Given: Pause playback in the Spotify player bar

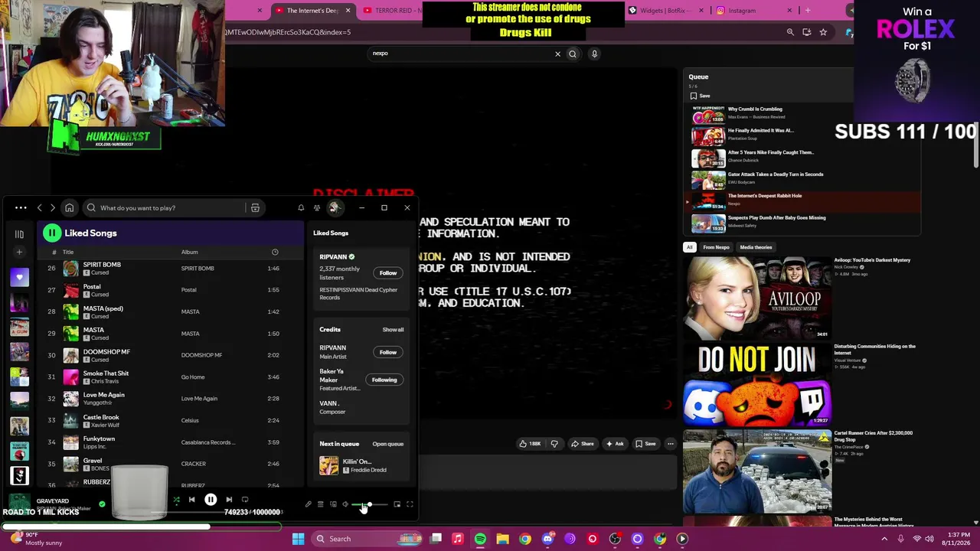Looking at the screenshot, I should [211, 500].
